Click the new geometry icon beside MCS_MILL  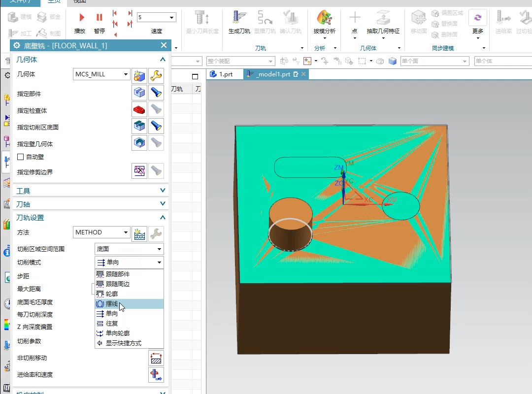pos(139,75)
